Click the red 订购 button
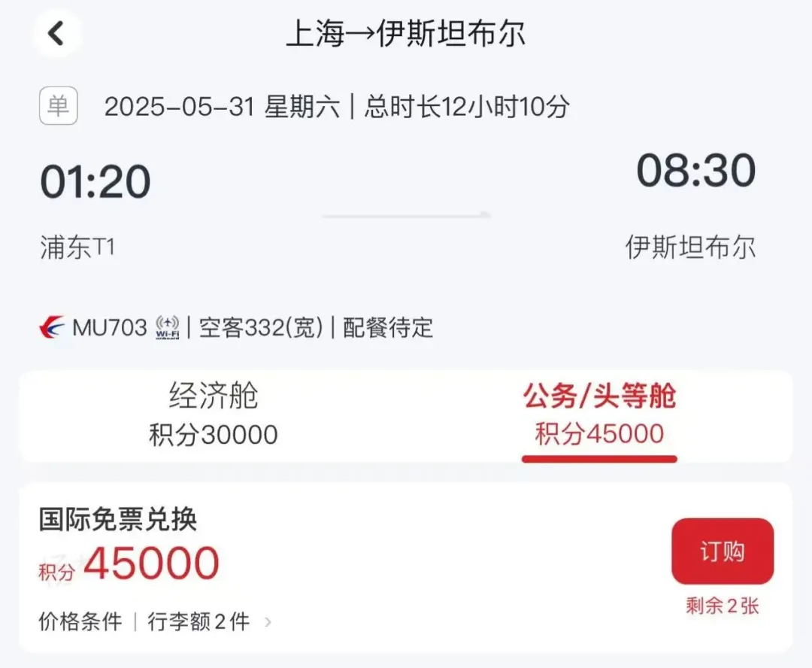 pos(723,551)
